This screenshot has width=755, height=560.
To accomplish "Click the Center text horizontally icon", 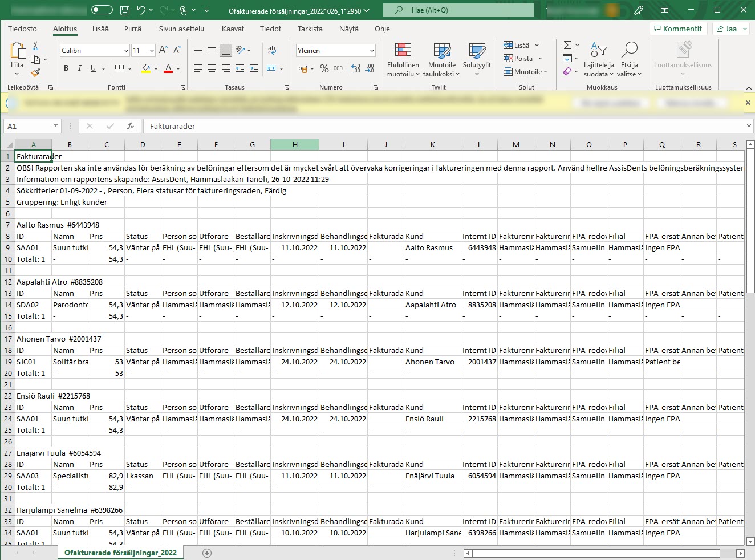I will [212, 68].
